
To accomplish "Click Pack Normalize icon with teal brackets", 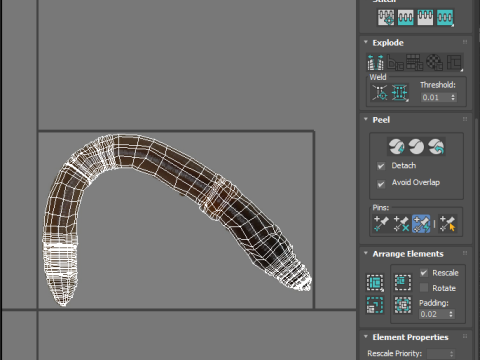I will tap(403, 305).
